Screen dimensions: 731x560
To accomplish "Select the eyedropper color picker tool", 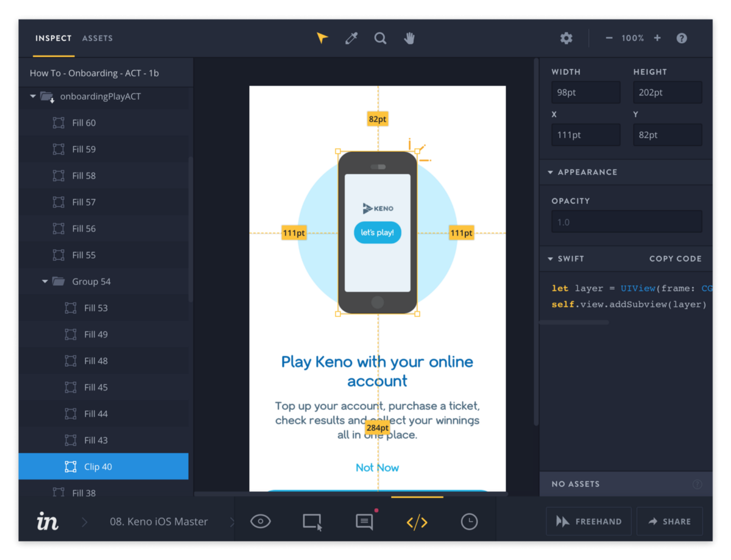I will tap(351, 38).
